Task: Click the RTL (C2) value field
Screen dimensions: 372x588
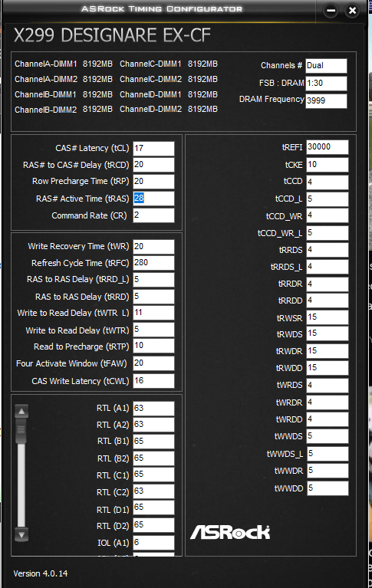Action: [153, 491]
